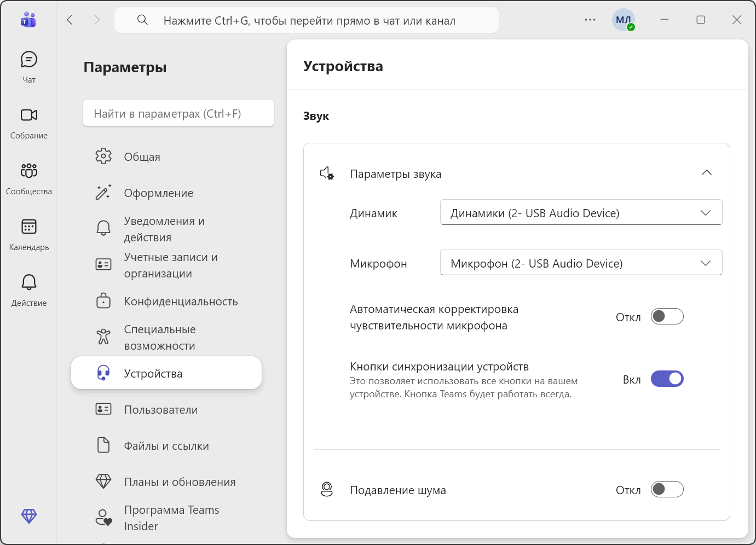Enable the noise suppression (Подавление шума) toggle
Image resolution: width=756 pixels, height=545 pixels.
point(667,490)
